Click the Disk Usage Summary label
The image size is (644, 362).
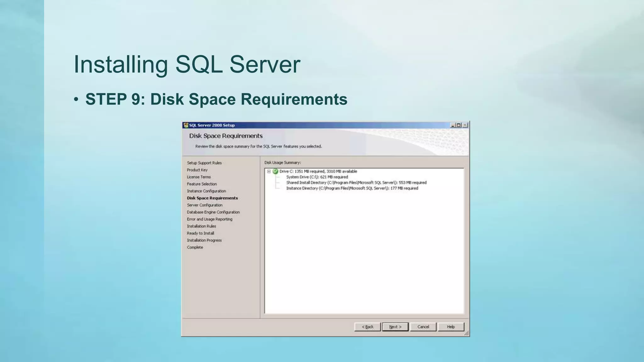[282, 162]
